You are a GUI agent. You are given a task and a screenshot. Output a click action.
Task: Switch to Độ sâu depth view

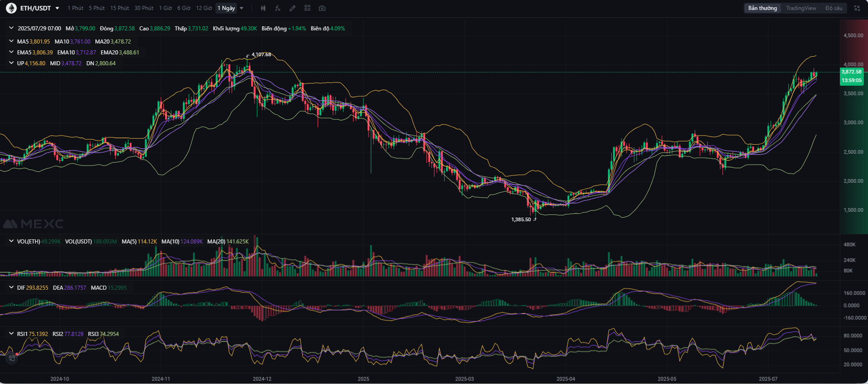834,8
